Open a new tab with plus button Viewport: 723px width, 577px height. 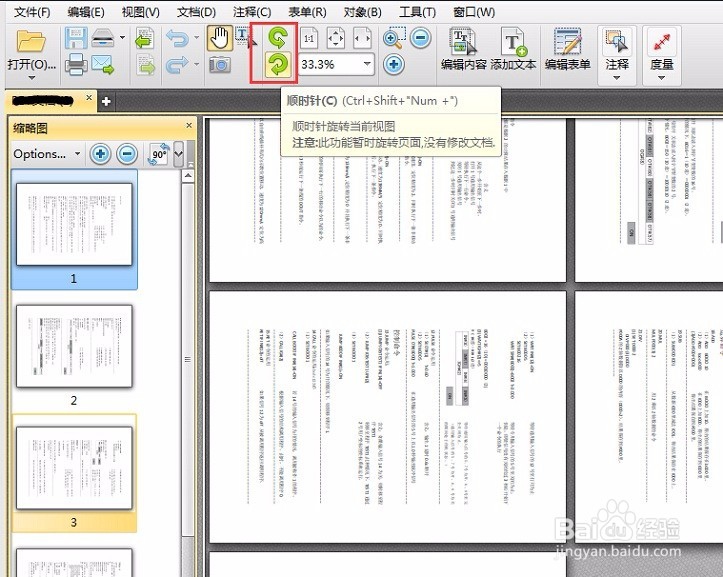click(106, 101)
